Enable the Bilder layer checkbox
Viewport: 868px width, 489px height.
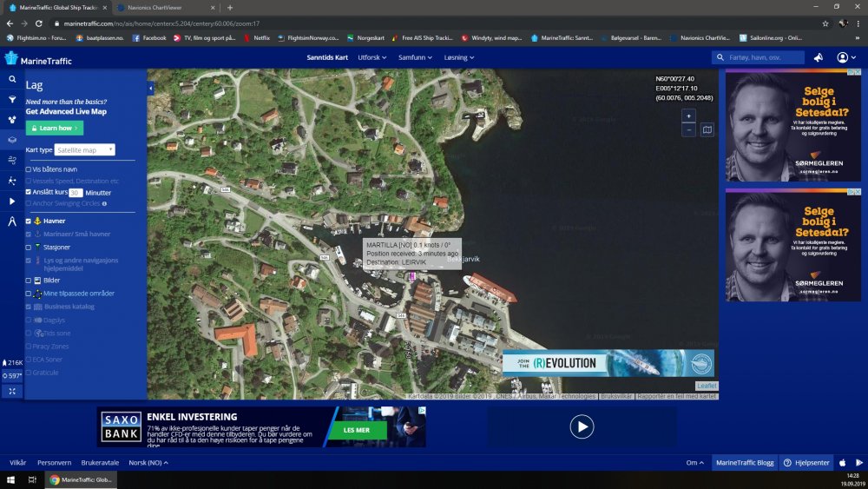pyautogui.click(x=29, y=281)
